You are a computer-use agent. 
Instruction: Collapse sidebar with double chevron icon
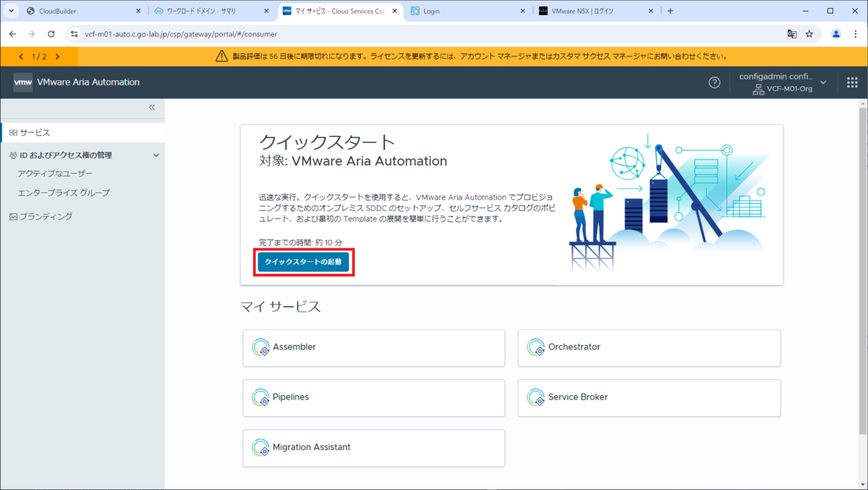pos(152,107)
